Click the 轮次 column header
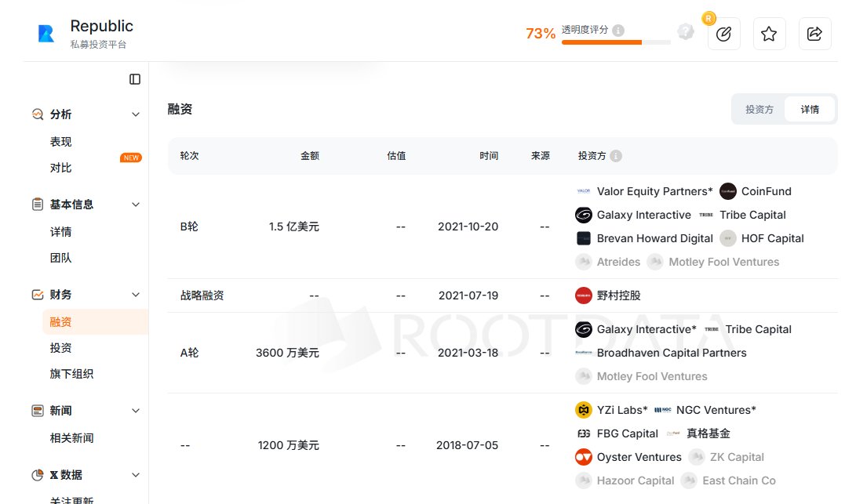The width and height of the screenshot is (856, 504). pos(189,156)
